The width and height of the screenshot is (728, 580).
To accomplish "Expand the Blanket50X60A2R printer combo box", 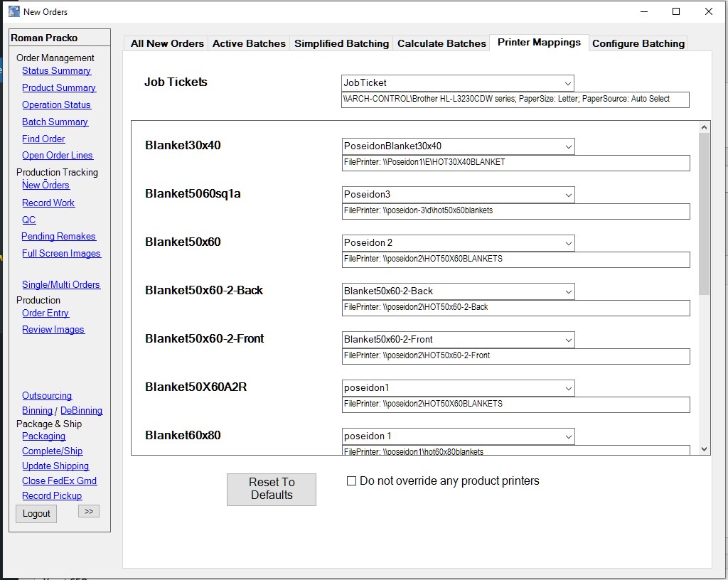I will pos(568,388).
